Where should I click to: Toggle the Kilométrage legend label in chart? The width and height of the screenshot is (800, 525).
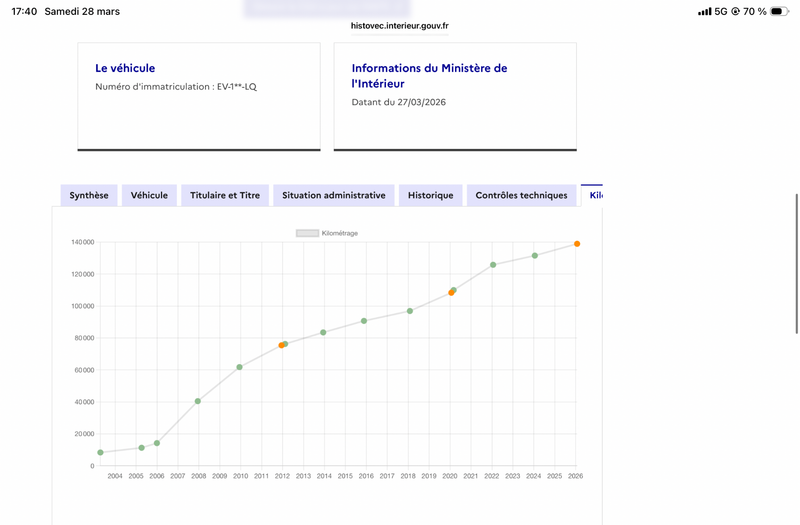tap(340, 233)
